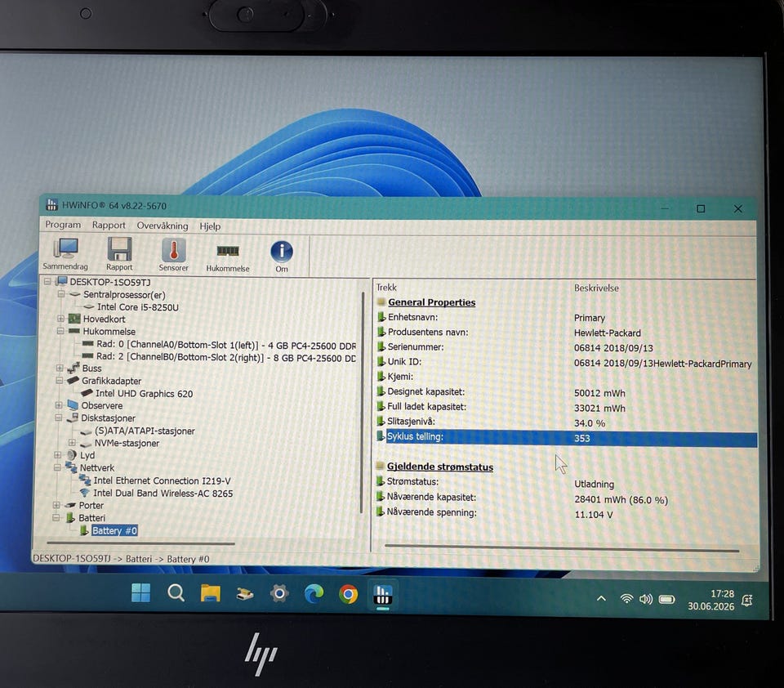
Task: Open the Hjelp menu
Action: pos(210,226)
